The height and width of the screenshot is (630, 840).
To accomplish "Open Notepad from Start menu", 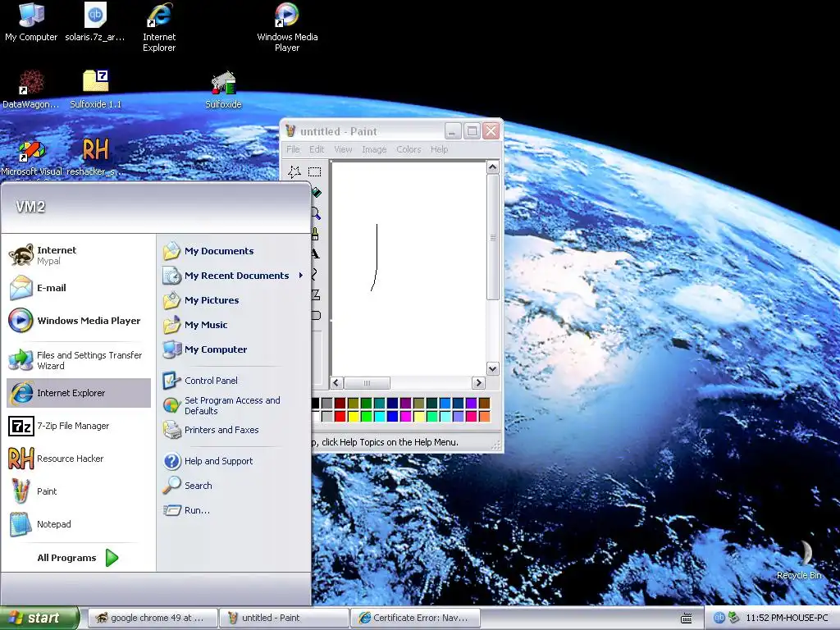I will pyautogui.click(x=78, y=524).
